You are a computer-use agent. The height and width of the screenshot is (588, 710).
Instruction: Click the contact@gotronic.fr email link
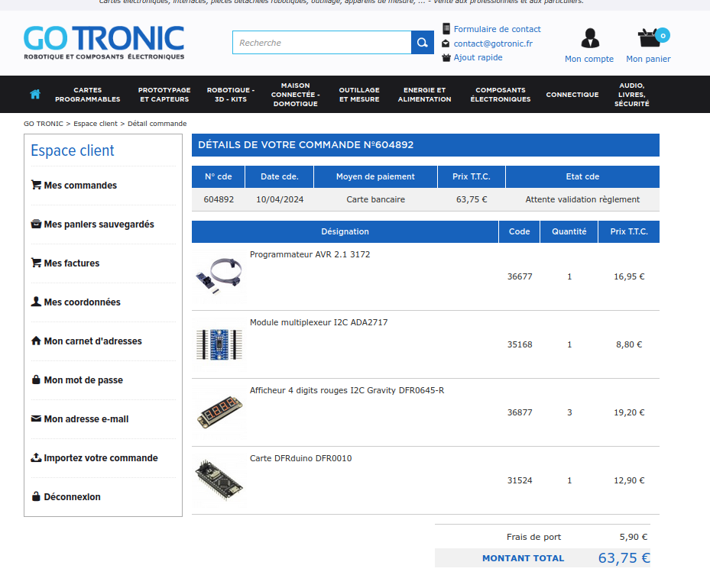click(492, 44)
